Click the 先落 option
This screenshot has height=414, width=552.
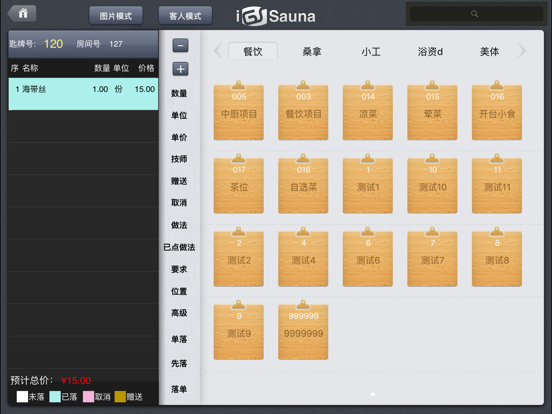click(x=179, y=363)
